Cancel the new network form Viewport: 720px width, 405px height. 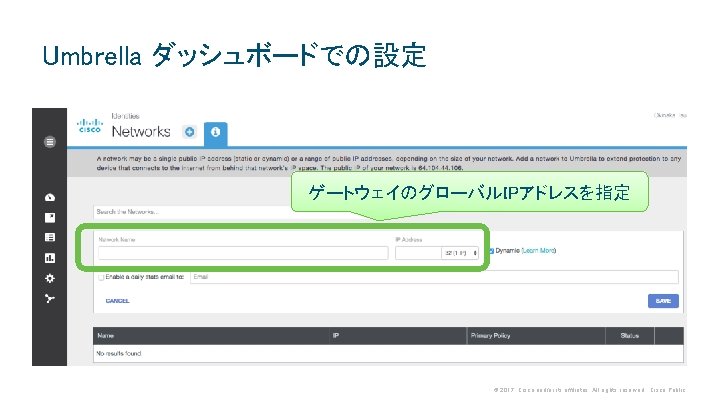pyautogui.click(x=118, y=301)
